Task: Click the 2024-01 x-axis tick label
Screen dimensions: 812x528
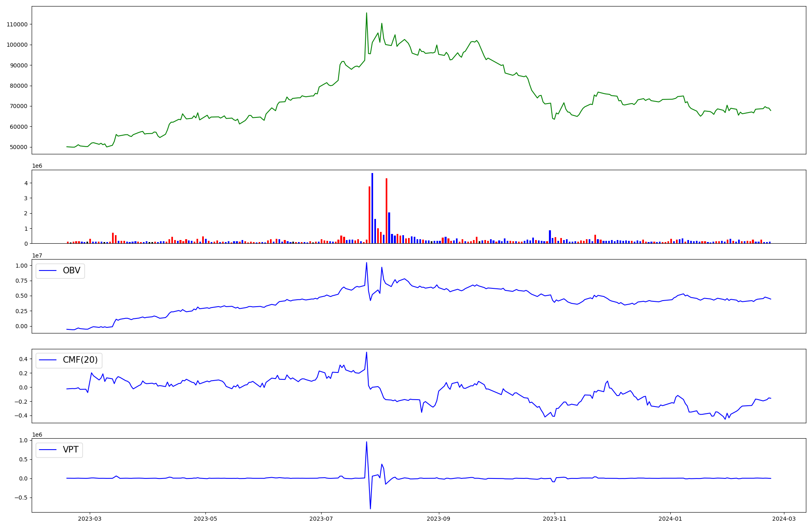Action: (x=670, y=519)
